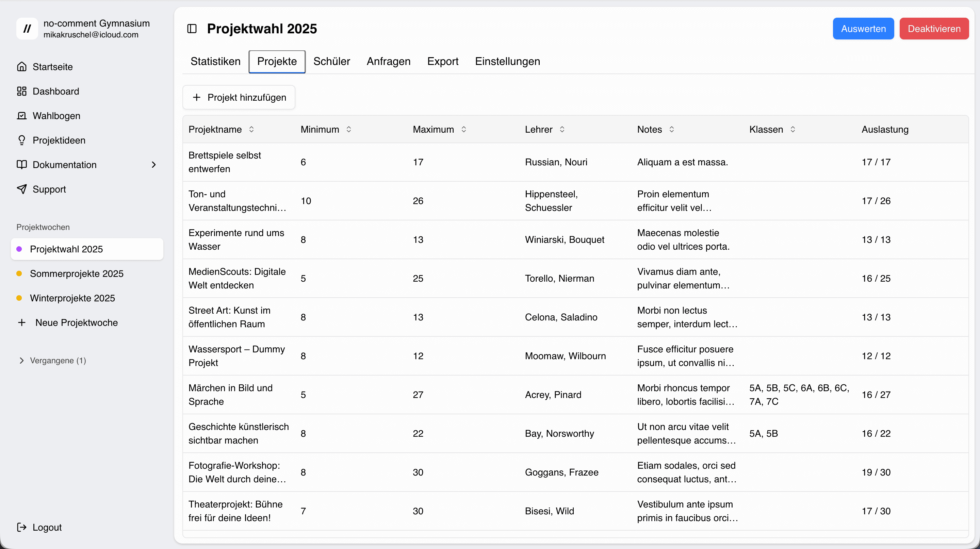Open Startseite in the sidebar
This screenshot has width=980, height=549.
87,67
